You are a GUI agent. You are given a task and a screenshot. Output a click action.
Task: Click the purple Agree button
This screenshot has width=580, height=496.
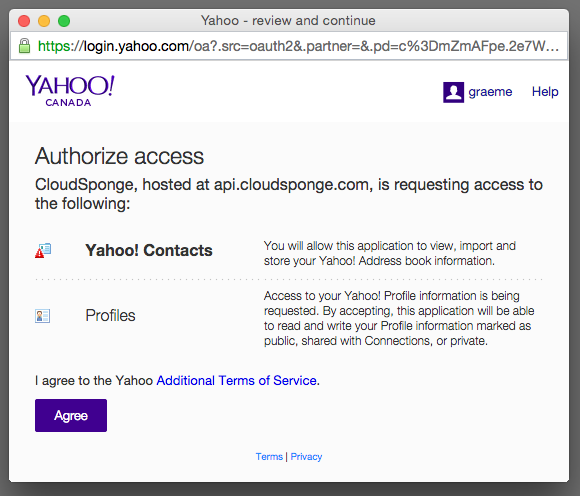(x=71, y=415)
